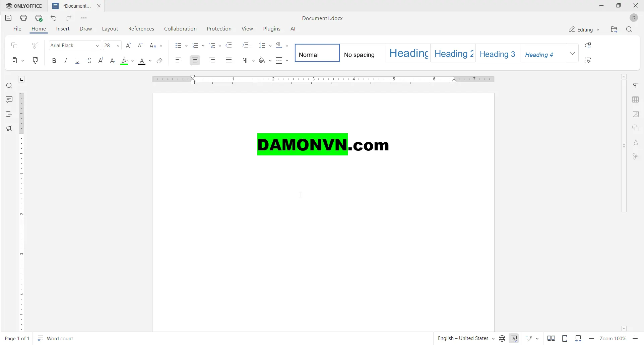Toggle superscript formatting

(x=101, y=61)
